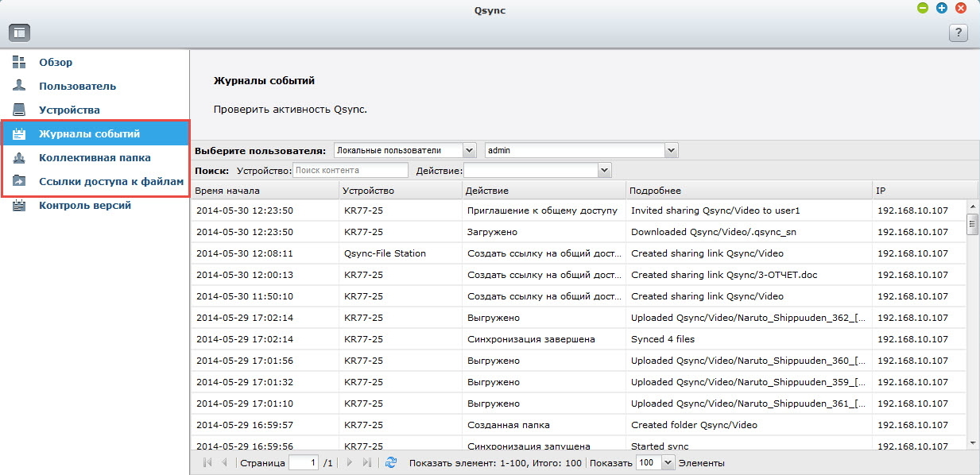
Task: Open the Локальные пользователи user type dropdown
Action: point(405,150)
